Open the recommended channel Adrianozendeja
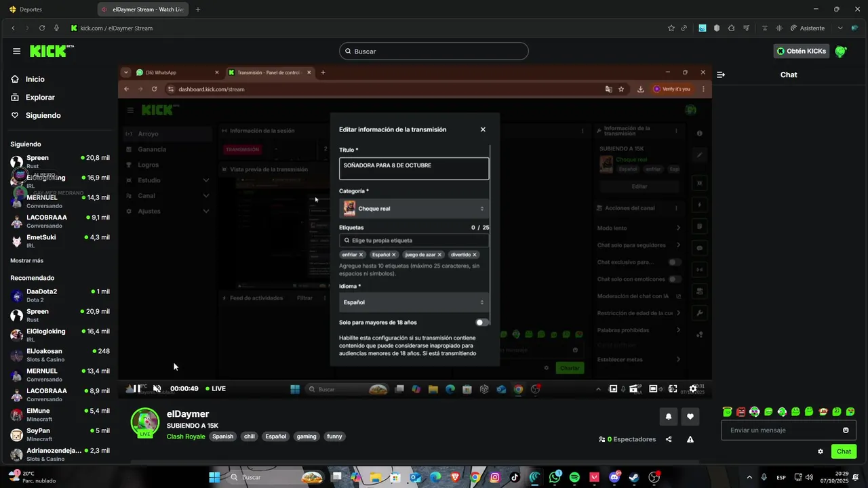868x488 pixels. coord(60,454)
